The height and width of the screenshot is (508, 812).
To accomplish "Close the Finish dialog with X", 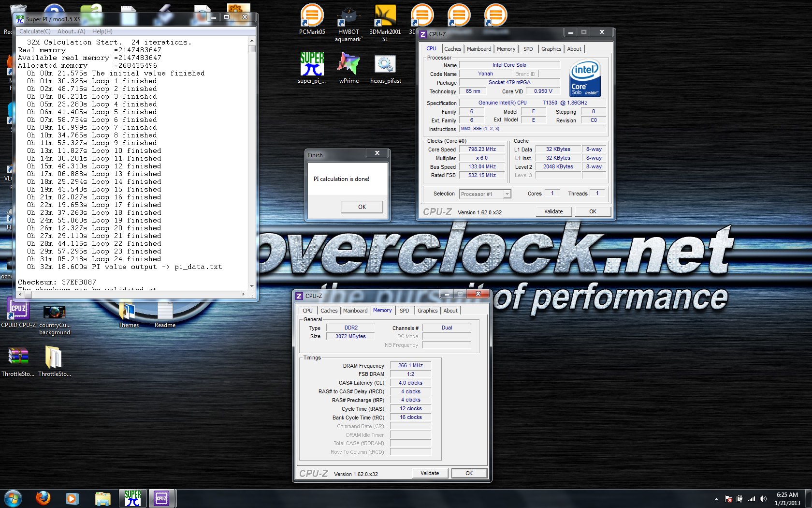I will (x=377, y=153).
